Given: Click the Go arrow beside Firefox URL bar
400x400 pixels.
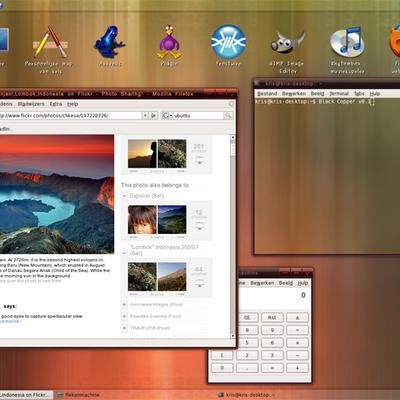Looking at the screenshot, I should coord(153,115).
